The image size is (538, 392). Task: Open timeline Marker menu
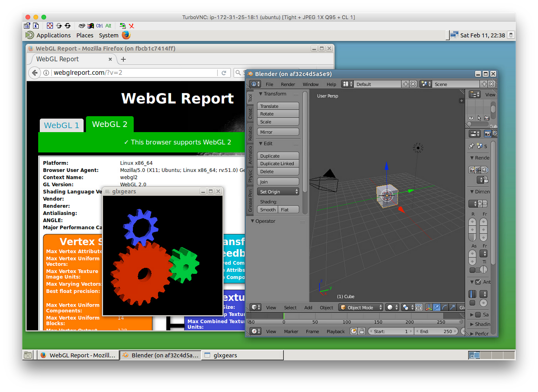[x=291, y=331]
